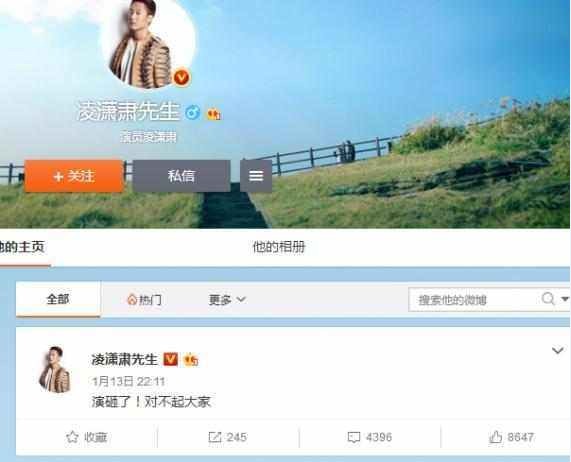Switch to the 他的相册 tab
Image resolution: width=571 pixels, height=462 pixels.
279,247
